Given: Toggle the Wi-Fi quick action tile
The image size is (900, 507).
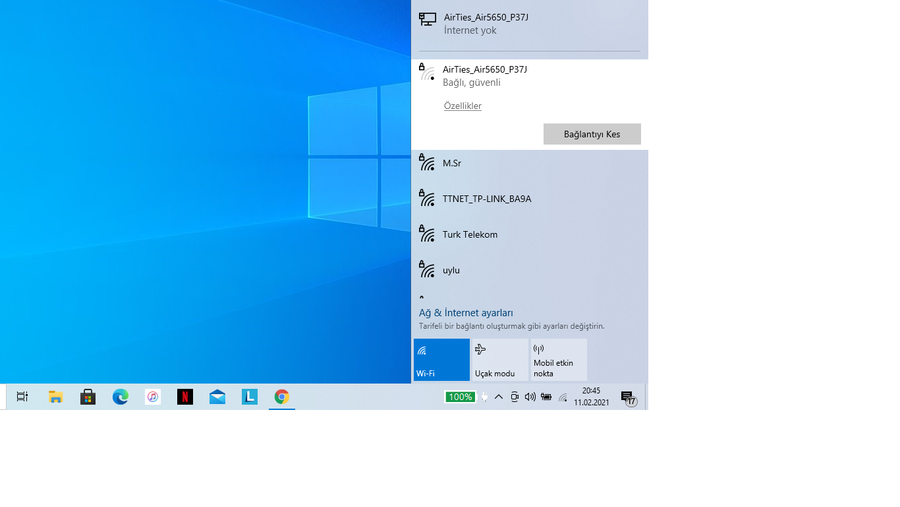Looking at the screenshot, I should click(441, 359).
